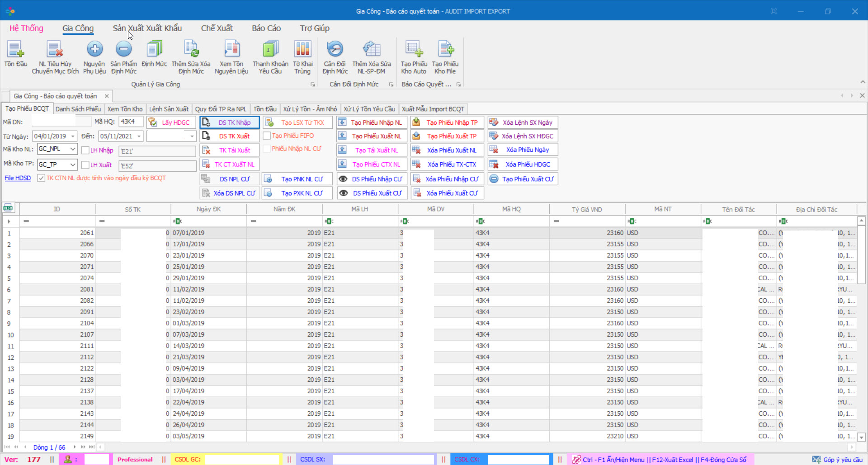
Task: Open NL Tiêu Hủy Chuyển Mục Đích tool
Action: pyautogui.click(x=55, y=50)
